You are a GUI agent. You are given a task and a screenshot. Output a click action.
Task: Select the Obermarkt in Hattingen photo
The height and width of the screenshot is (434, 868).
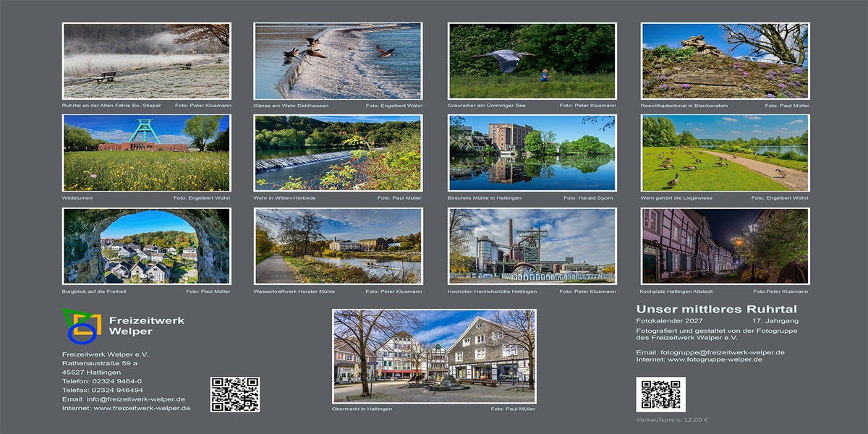click(x=434, y=356)
